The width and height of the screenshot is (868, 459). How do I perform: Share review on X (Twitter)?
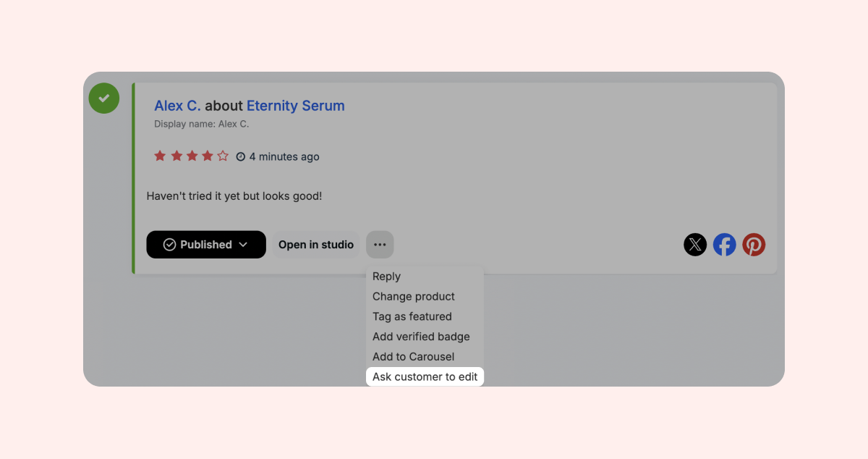click(x=695, y=245)
